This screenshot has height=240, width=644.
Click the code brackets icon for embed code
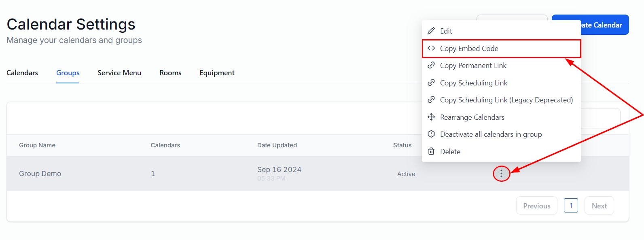coord(431,49)
